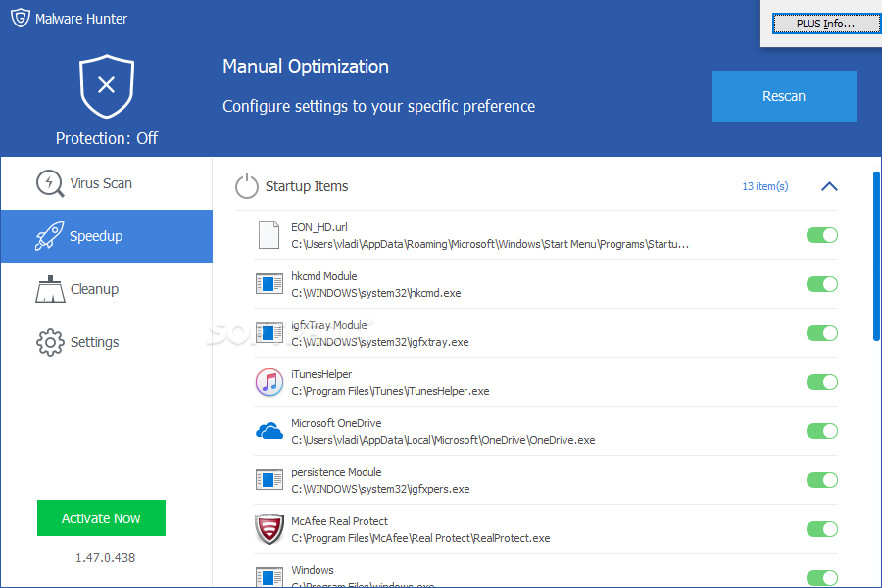Click the Protection shield icon
The width and height of the screenshot is (882, 588).
tap(106, 85)
